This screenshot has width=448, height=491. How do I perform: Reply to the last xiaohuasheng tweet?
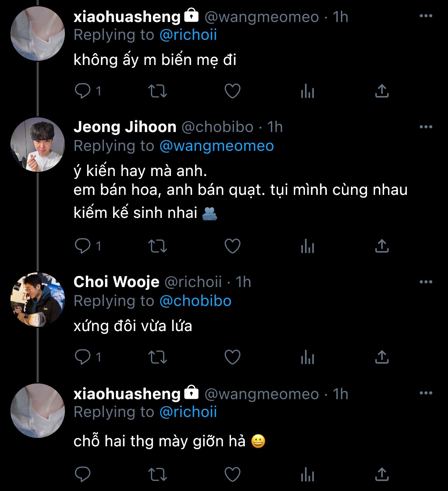pos(83,475)
